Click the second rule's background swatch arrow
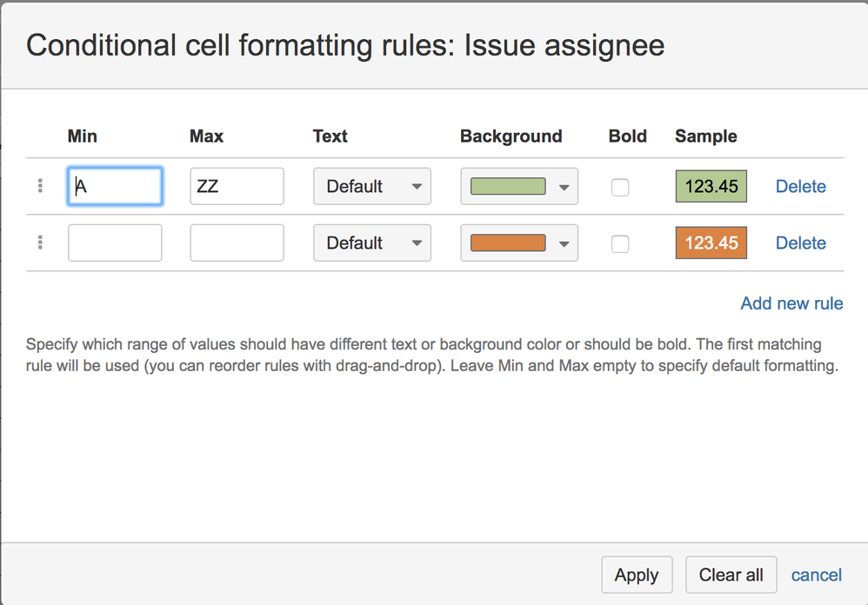 pyautogui.click(x=565, y=243)
